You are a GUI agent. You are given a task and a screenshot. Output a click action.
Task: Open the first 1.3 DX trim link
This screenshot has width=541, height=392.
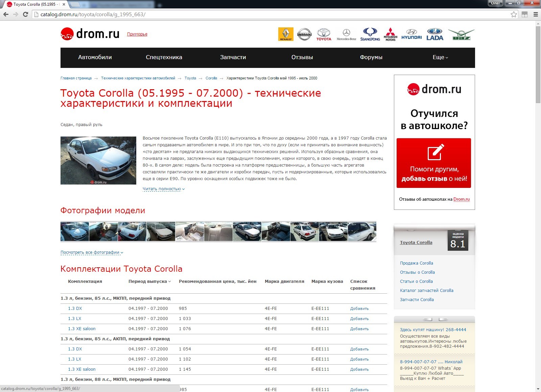75,309
